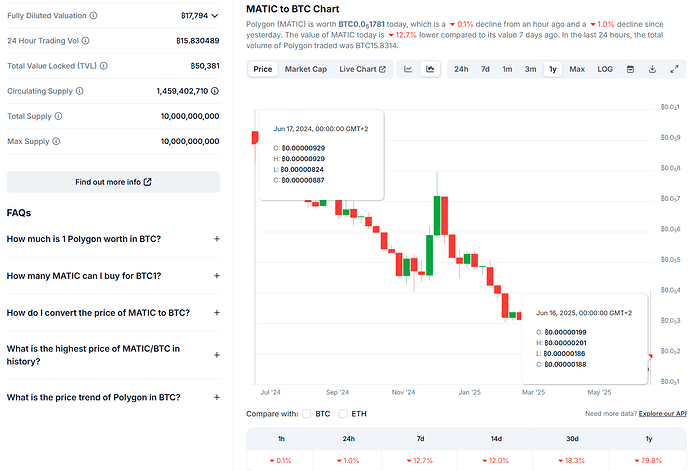The height and width of the screenshot is (471, 690).
Task: Click the 7d change value 12.7%
Action: point(420,460)
